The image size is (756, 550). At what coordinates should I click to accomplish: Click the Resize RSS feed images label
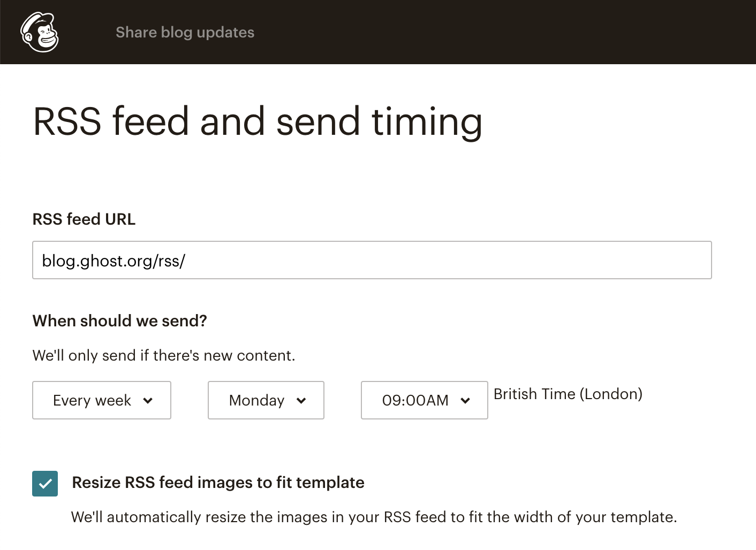click(x=218, y=483)
